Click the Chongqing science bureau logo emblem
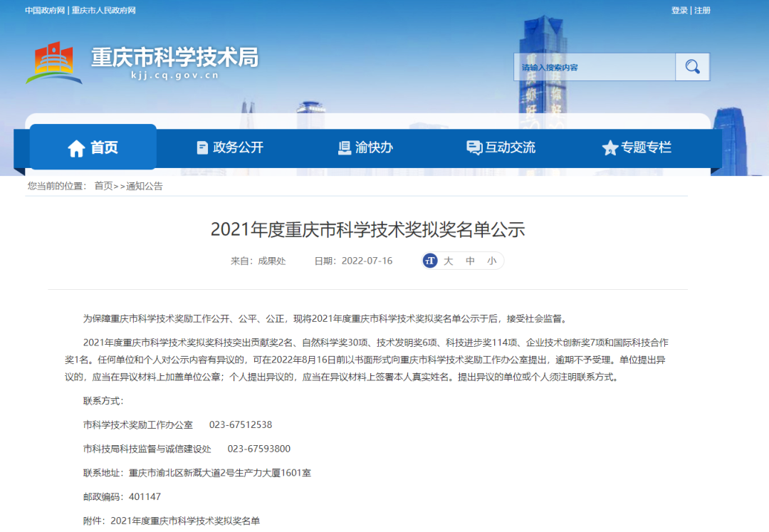This screenshot has height=532, width=769. click(x=53, y=63)
